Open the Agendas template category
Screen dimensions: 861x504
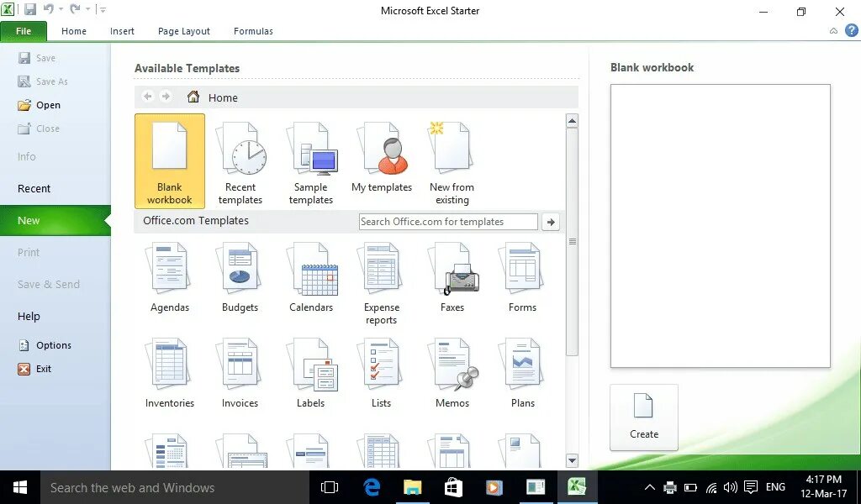[x=170, y=278]
